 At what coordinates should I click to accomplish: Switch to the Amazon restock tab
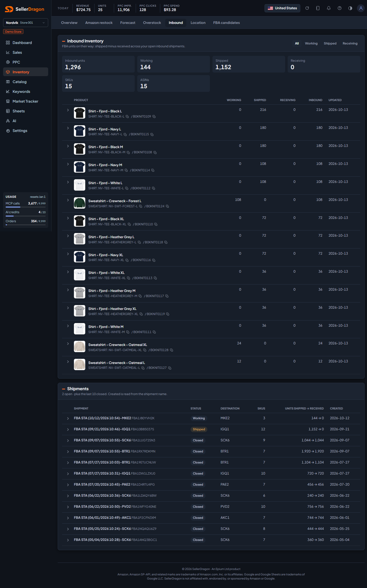coord(99,23)
